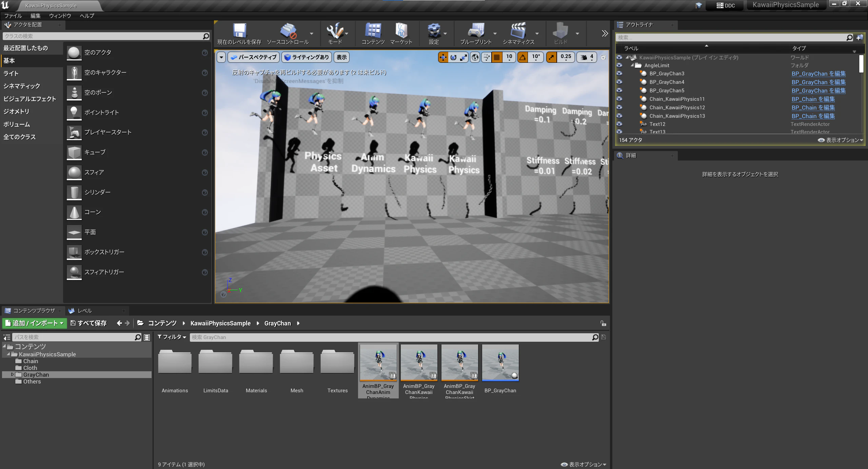Collapse the AngleLimit folder in the Outliner

tap(632, 65)
